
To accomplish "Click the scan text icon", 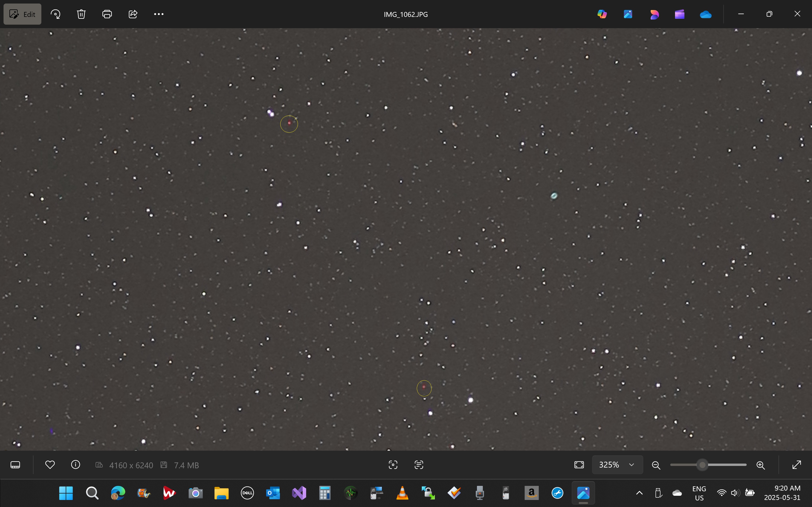I will pos(419,465).
